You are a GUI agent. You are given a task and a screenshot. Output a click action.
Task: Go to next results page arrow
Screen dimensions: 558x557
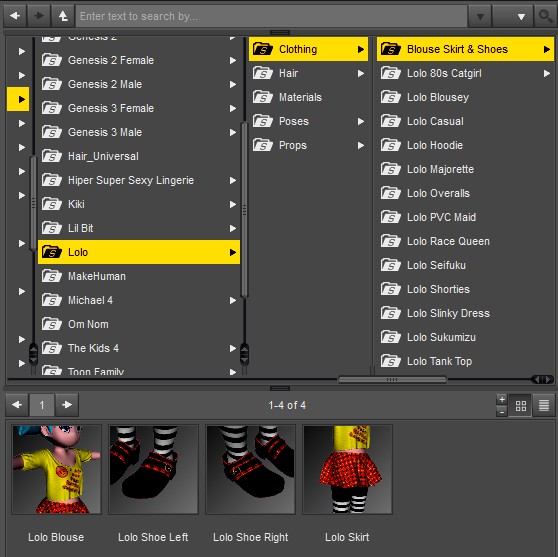[67, 405]
